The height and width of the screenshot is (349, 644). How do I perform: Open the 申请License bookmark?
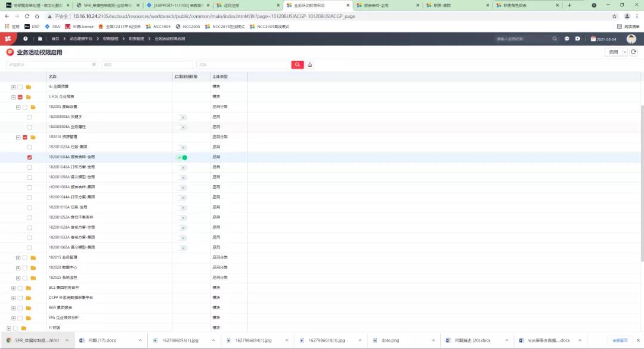point(79,26)
